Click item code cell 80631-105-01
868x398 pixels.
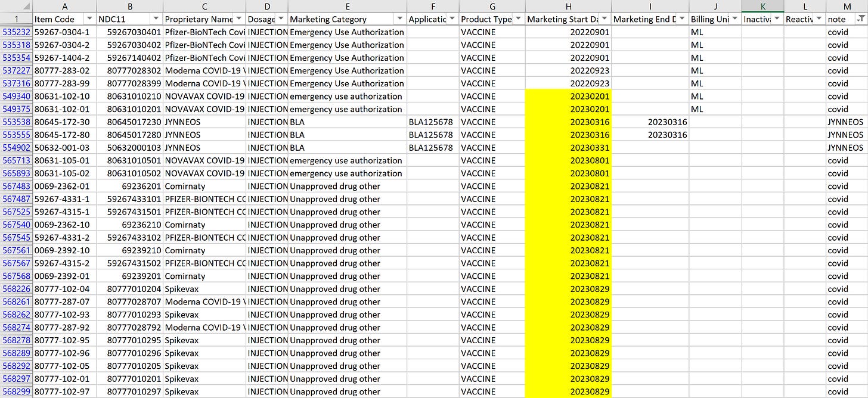(x=65, y=161)
